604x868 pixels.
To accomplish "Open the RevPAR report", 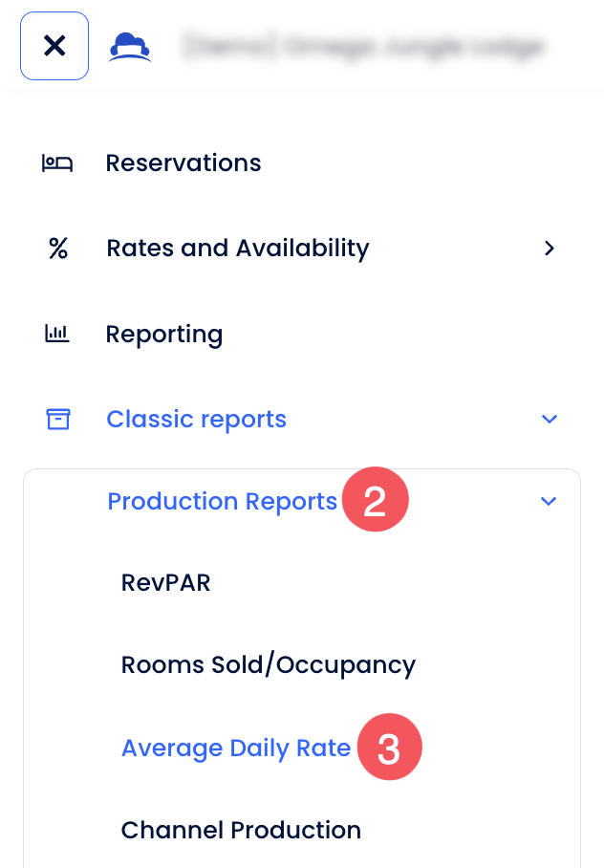I will 166,583.
